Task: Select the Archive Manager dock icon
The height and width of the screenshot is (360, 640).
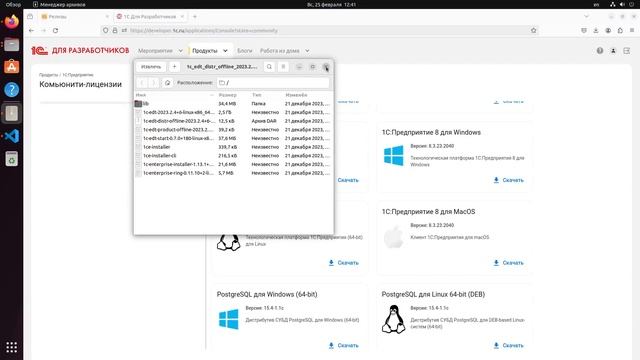Action: point(11,113)
